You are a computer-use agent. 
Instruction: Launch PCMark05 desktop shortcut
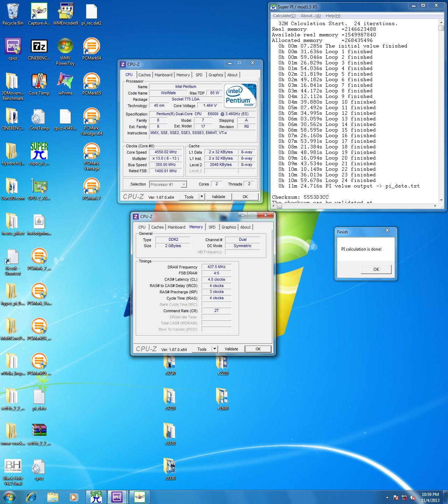[91, 85]
